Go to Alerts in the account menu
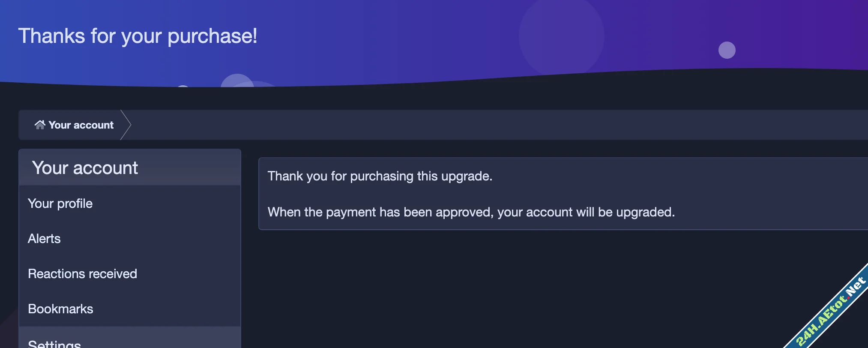The width and height of the screenshot is (868, 348). (x=44, y=239)
